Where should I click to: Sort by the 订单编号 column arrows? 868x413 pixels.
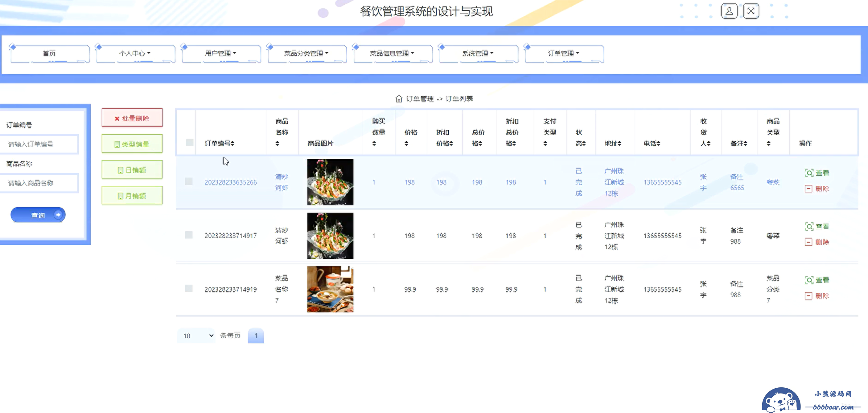pyautogui.click(x=232, y=144)
